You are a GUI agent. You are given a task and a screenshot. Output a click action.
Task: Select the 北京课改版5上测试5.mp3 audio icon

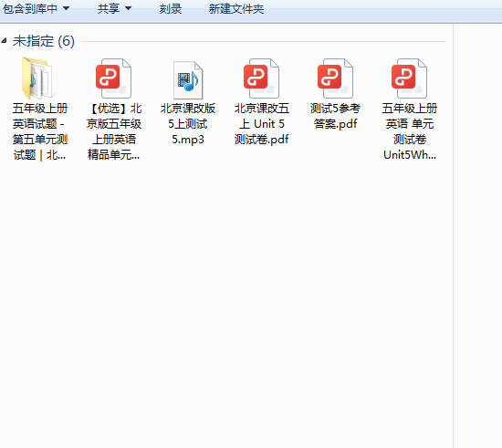pyautogui.click(x=188, y=80)
